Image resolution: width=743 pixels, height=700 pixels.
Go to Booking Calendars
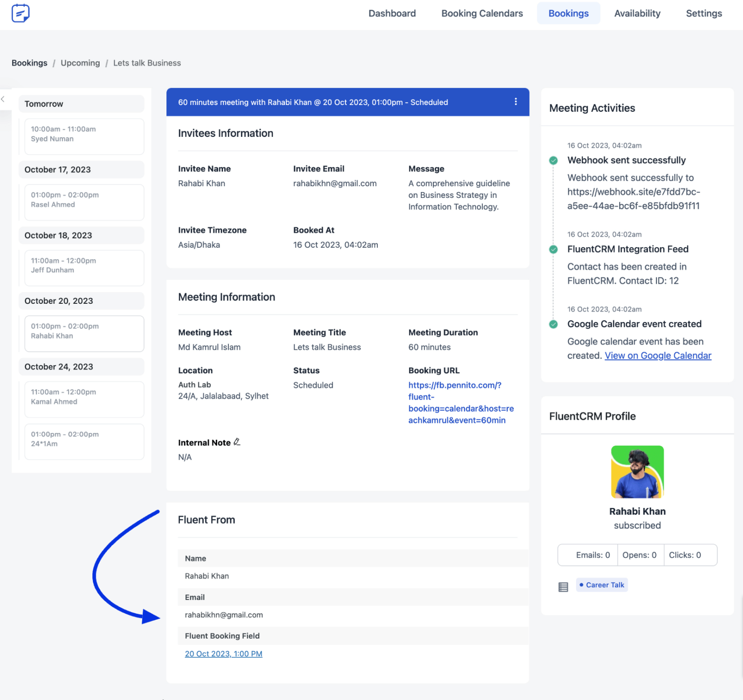click(x=482, y=14)
